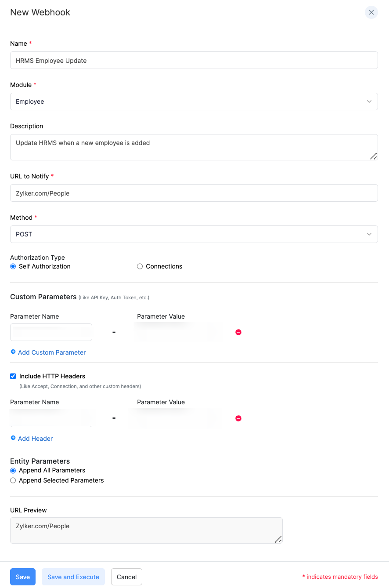The image size is (389, 588).
Task: Click the Entity Parameters heading
Action: pos(40,461)
